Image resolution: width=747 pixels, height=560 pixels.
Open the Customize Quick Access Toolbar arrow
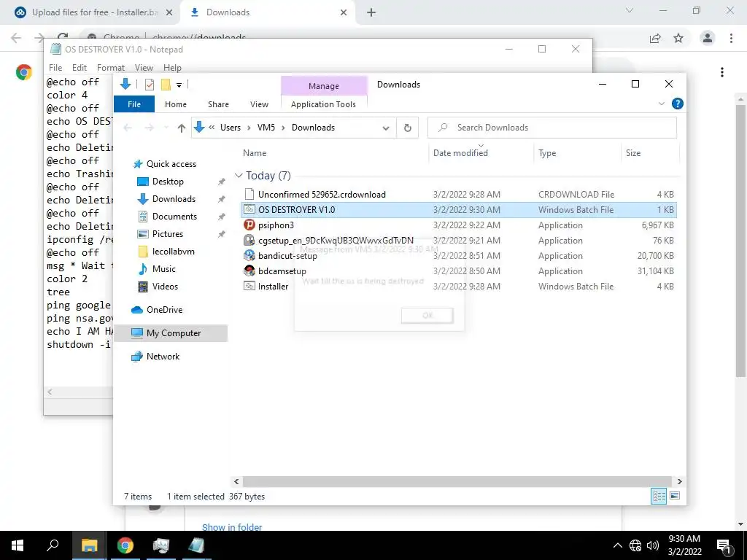point(179,85)
